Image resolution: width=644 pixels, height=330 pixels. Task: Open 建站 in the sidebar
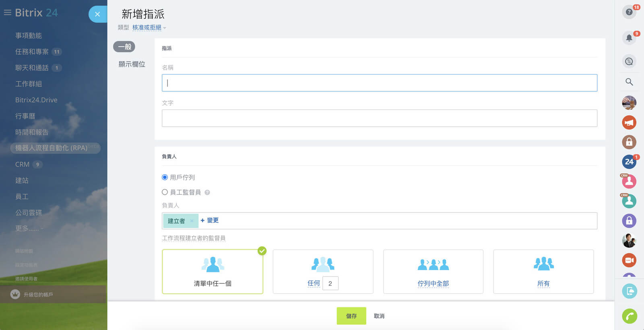pos(22,180)
